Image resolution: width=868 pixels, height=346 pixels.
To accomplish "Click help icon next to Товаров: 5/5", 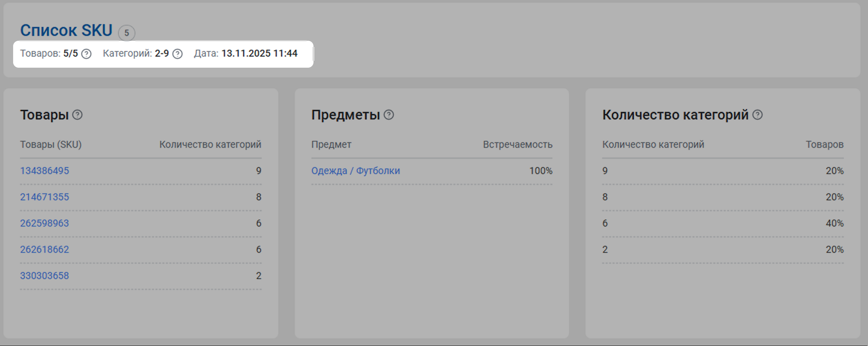I will (86, 54).
